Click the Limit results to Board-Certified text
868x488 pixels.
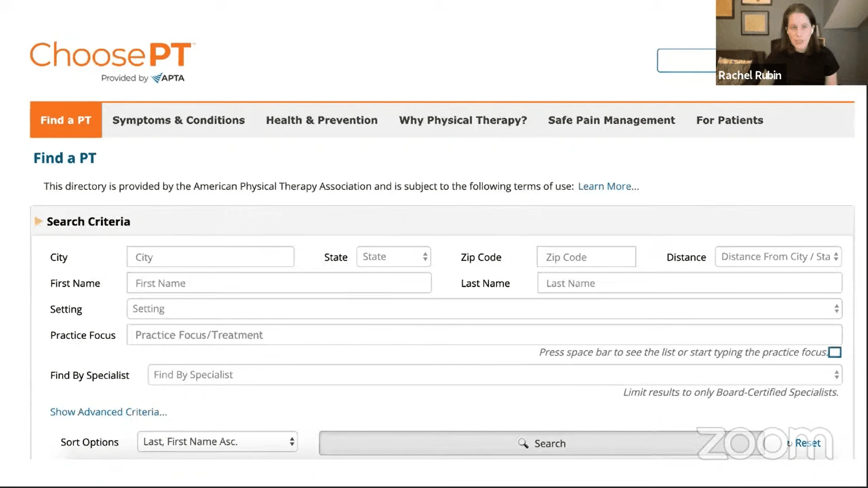(x=731, y=392)
